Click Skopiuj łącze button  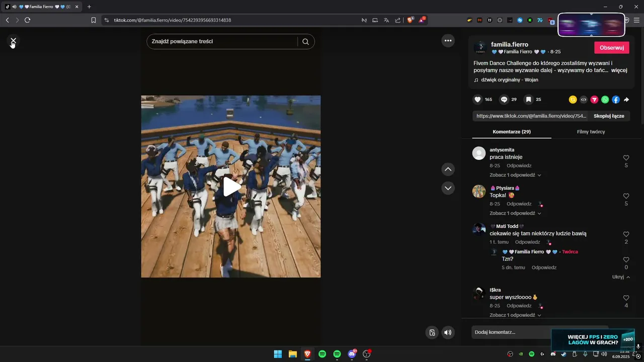[x=609, y=116]
